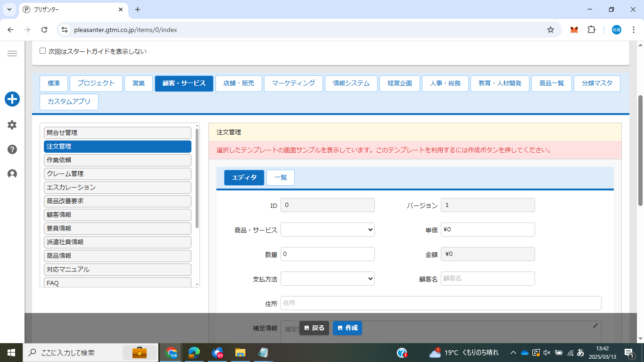The height and width of the screenshot is (362, 644).
Task: Click the 顧客名 input field
Action: click(x=487, y=279)
